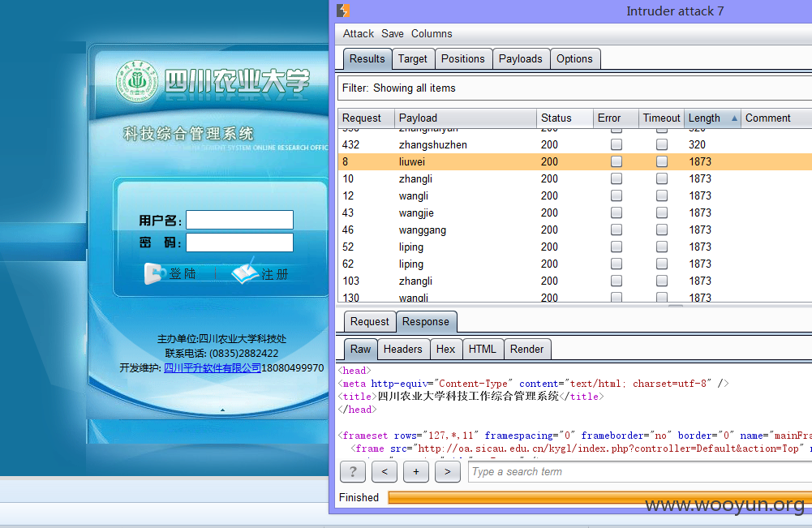
Task: Click the password 密码 input field
Action: [240, 243]
